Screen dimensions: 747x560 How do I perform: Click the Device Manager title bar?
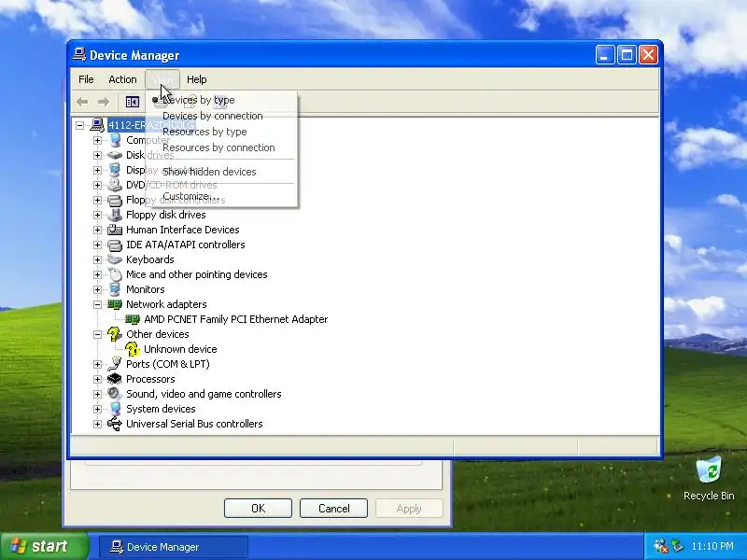click(333, 55)
